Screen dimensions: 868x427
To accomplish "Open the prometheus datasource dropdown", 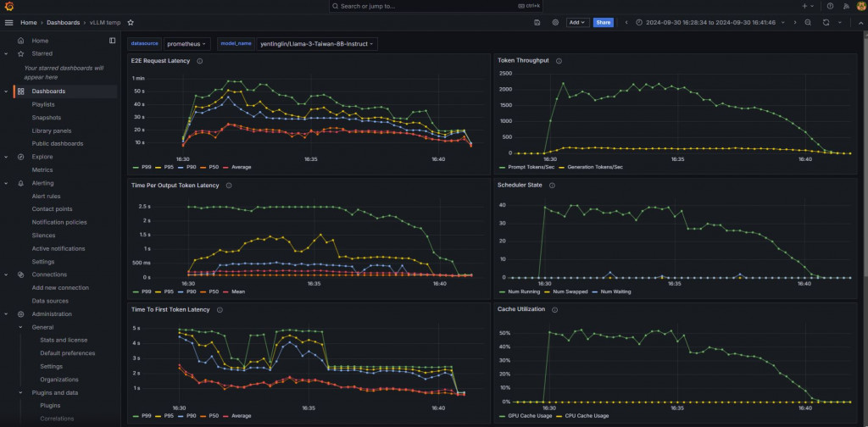I will tap(187, 44).
